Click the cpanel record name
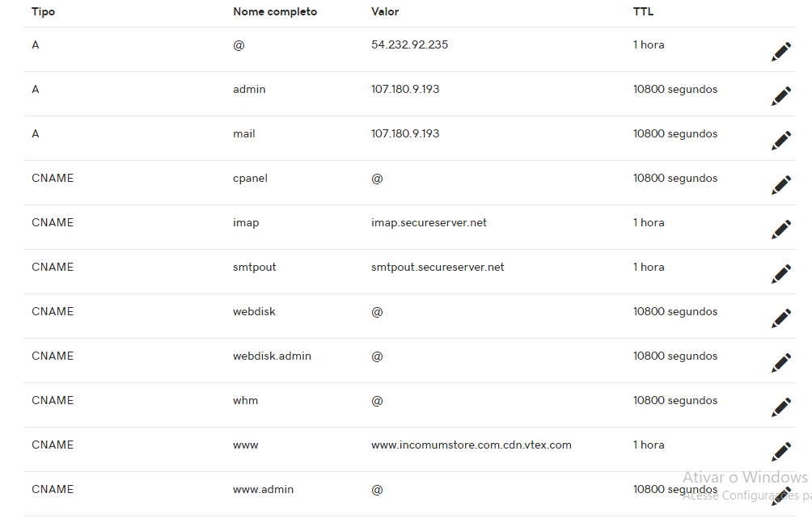The image size is (812, 527). 250,179
